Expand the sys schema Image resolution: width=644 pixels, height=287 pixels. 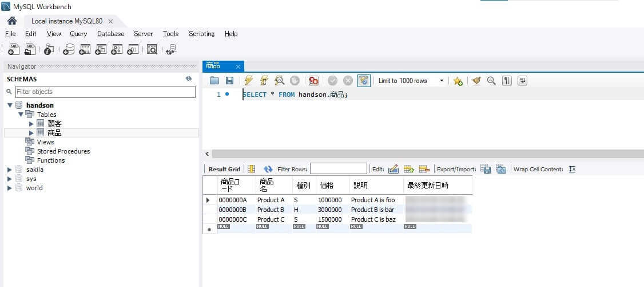(10, 179)
